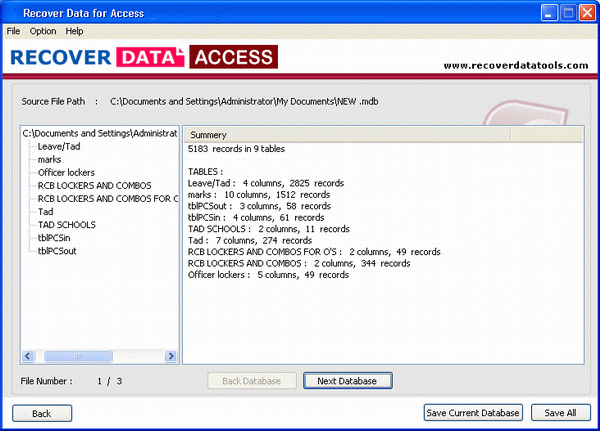
Task: Select the tblPCSout table
Action: click(59, 251)
